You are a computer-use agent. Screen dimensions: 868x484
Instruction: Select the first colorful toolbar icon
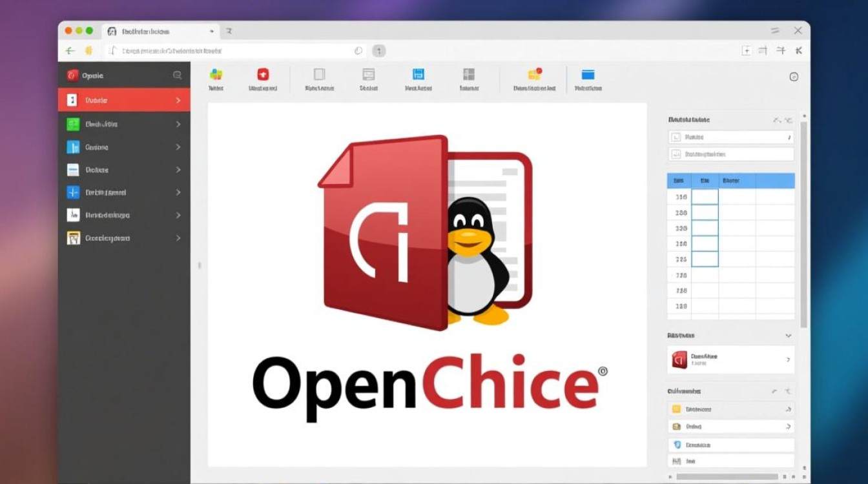pyautogui.click(x=216, y=75)
